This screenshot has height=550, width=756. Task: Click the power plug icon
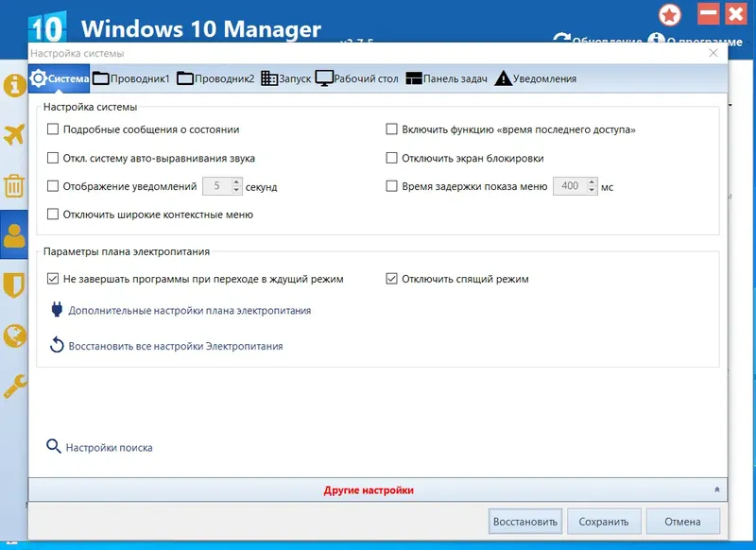57,309
